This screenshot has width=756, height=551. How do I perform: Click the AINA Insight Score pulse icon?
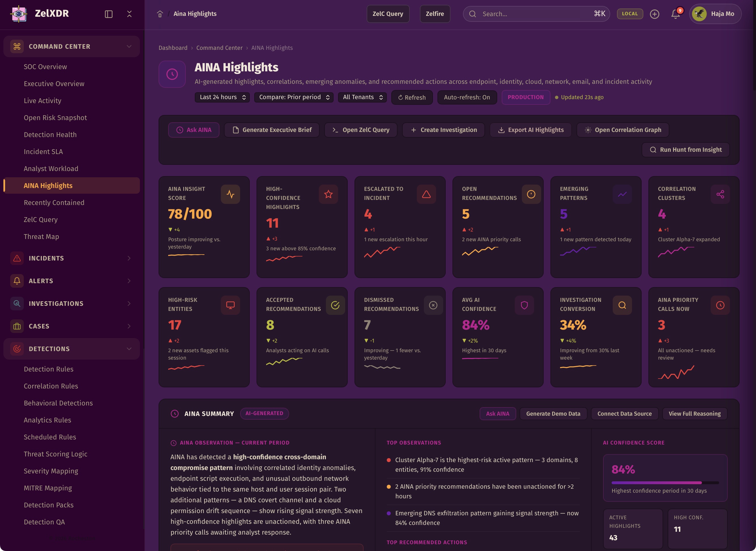[x=230, y=194]
